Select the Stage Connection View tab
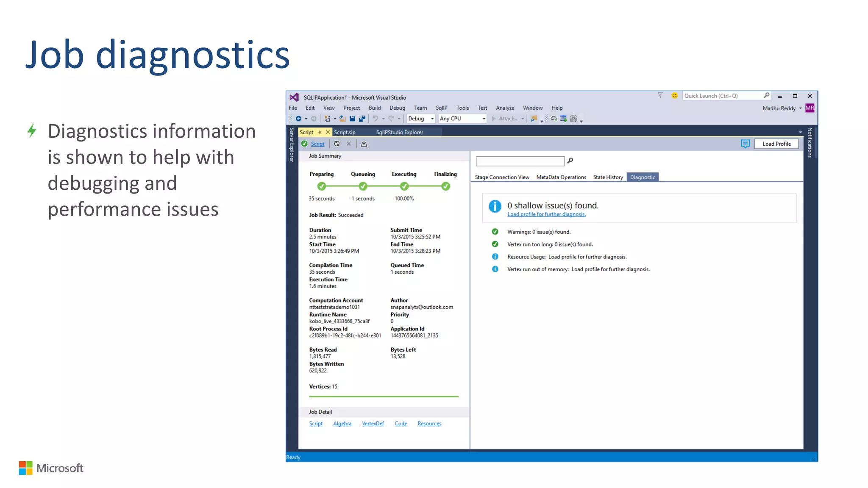The width and height of the screenshot is (868, 488). (502, 177)
